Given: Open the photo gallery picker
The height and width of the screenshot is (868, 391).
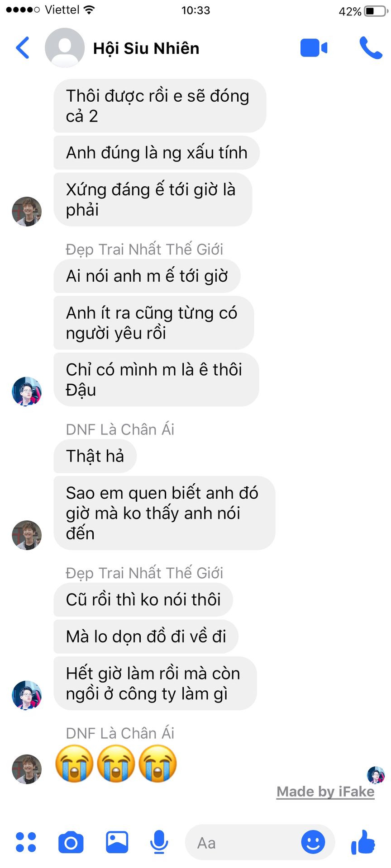Looking at the screenshot, I should [x=117, y=842].
